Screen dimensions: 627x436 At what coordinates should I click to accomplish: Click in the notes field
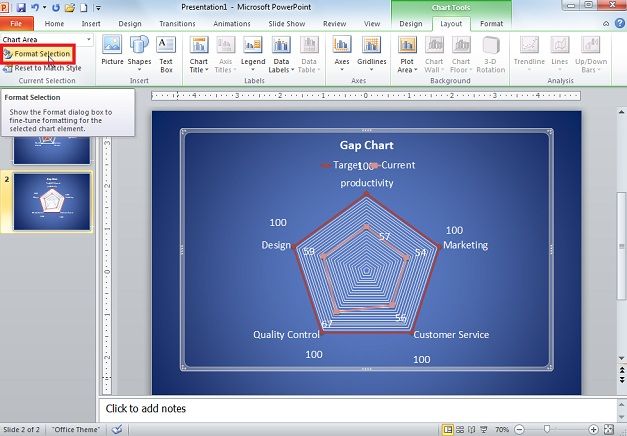pos(357,409)
